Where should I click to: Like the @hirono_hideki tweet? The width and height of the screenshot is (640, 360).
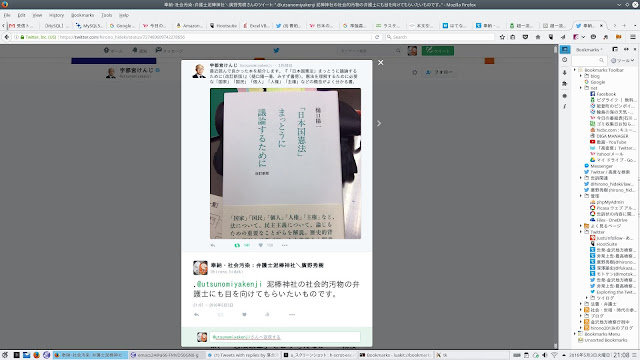point(244,315)
